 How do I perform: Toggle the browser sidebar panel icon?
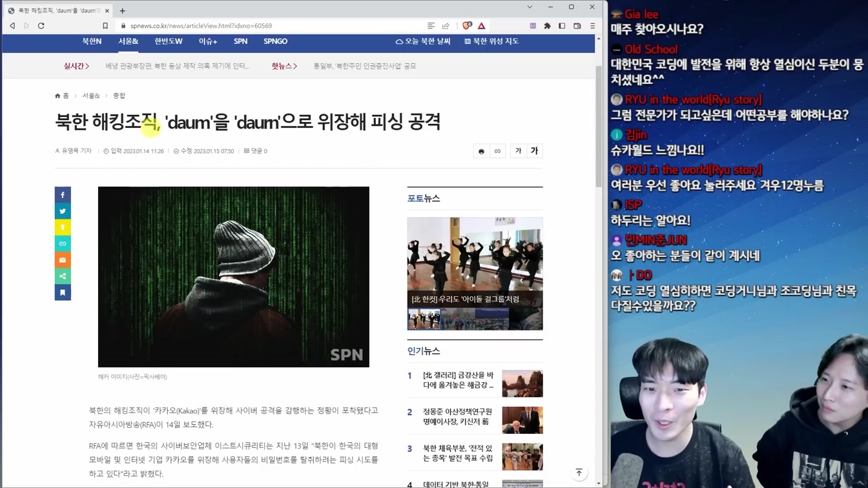(x=562, y=26)
